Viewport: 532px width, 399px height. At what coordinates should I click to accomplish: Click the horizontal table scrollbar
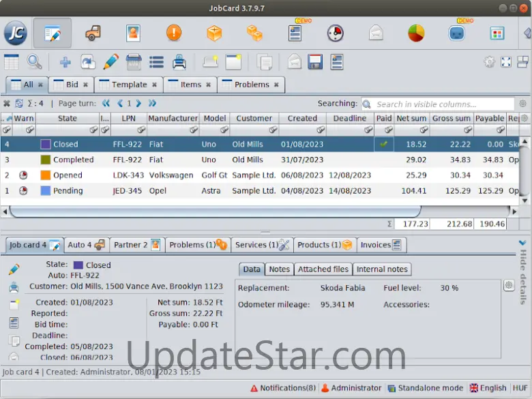click(216, 211)
